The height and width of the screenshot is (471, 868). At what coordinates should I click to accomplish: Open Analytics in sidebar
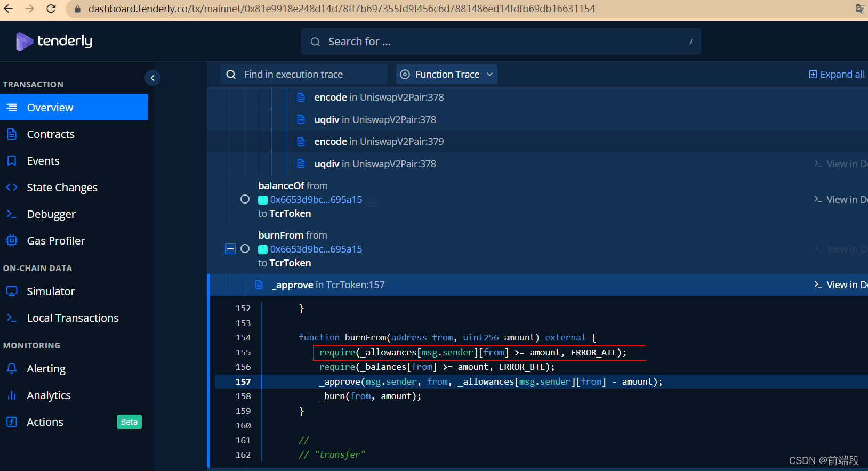(x=74, y=395)
